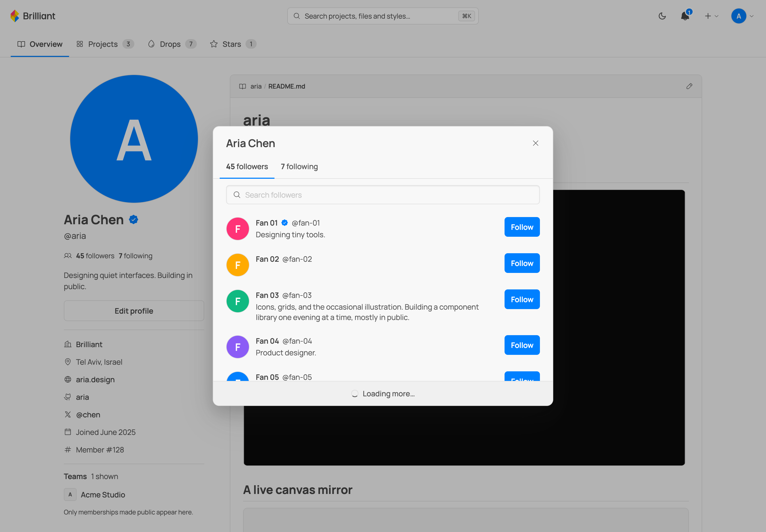
Task: Click the ⌘K shortcut badge in search
Action: [x=466, y=16]
